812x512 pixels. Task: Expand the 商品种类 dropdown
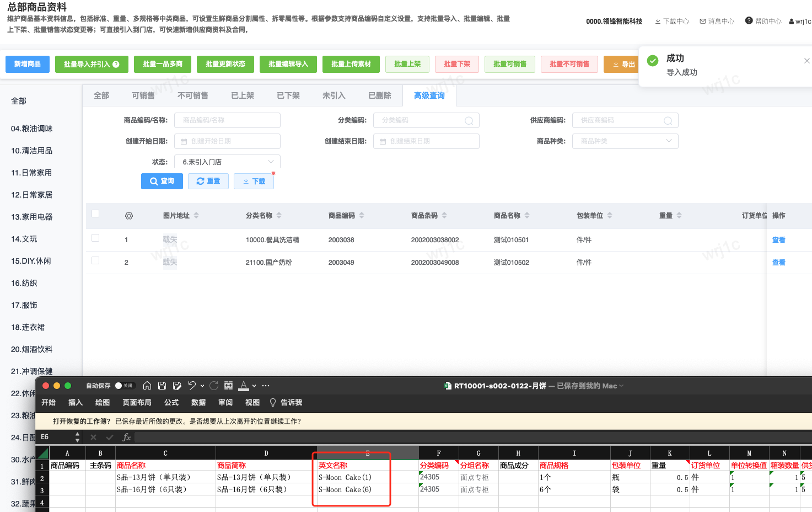tap(625, 141)
